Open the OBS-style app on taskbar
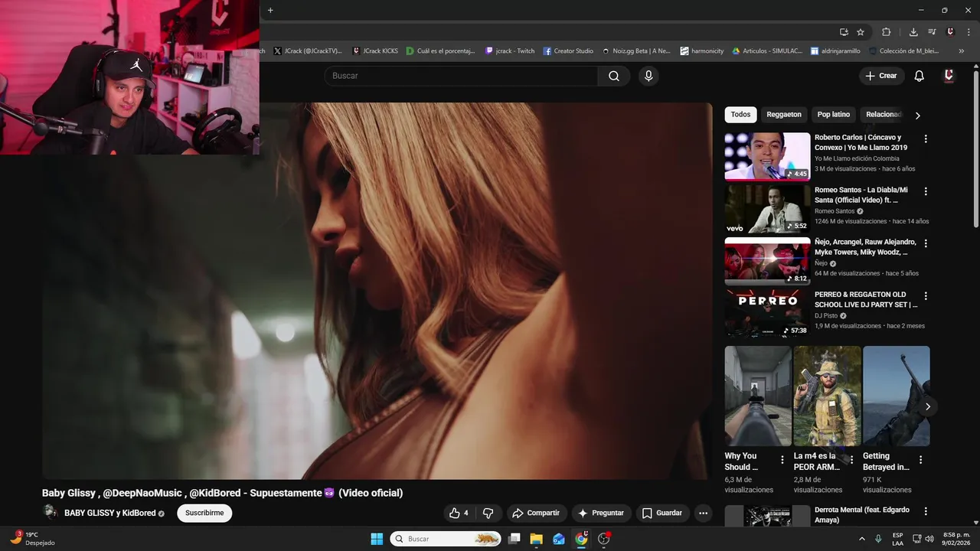Viewport: 980px width, 551px height. pyautogui.click(x=604, y=539)
